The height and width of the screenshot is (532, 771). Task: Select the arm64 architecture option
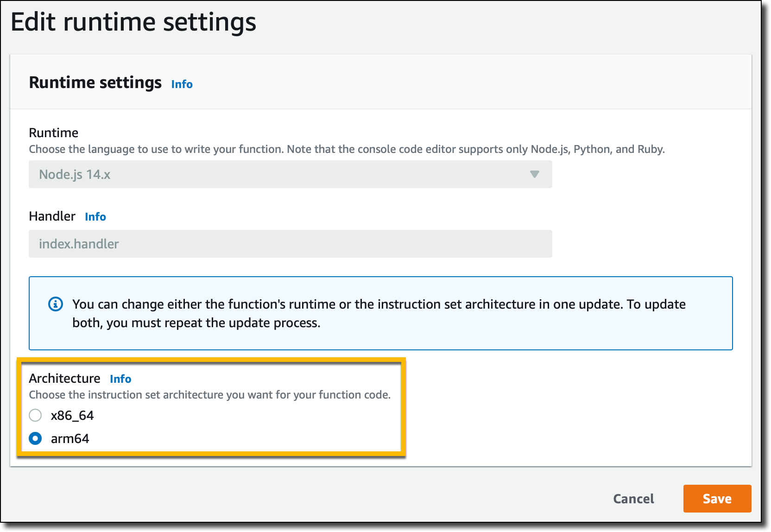pyautogui.click(x=35, y=439)
